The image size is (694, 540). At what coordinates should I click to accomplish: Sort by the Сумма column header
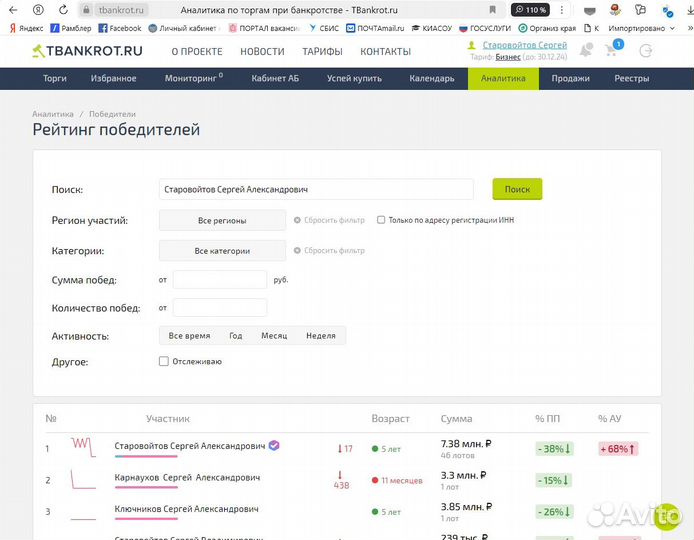[456, 419]
